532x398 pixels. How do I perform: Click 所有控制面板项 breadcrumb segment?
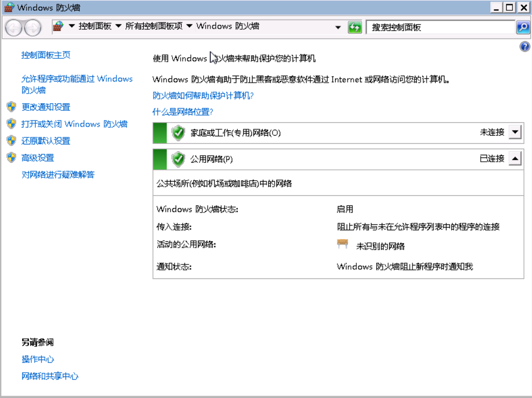pos(154,26)
